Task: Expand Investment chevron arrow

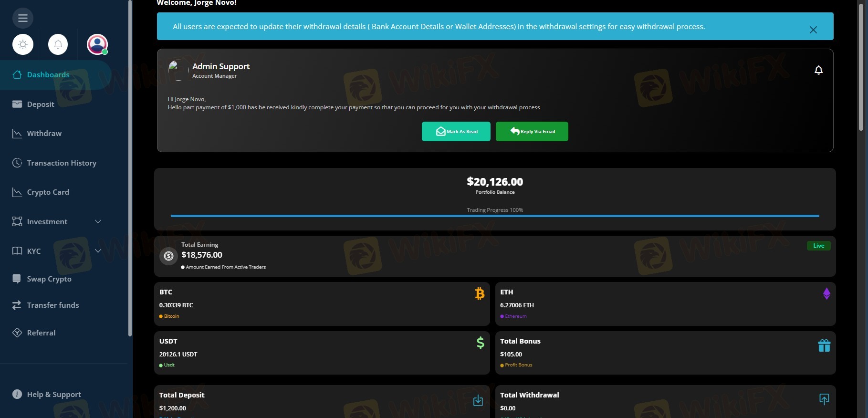Action: pyautogui.click(x=98, y=221)
